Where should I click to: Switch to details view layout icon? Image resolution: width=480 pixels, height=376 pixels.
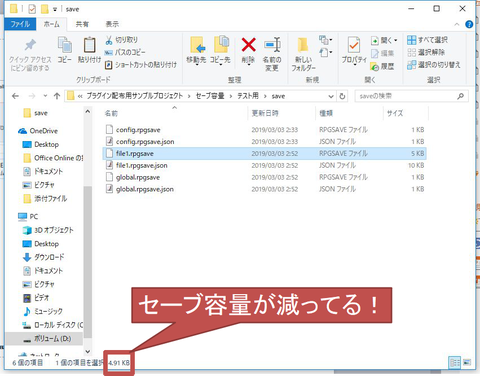[455, 362]
